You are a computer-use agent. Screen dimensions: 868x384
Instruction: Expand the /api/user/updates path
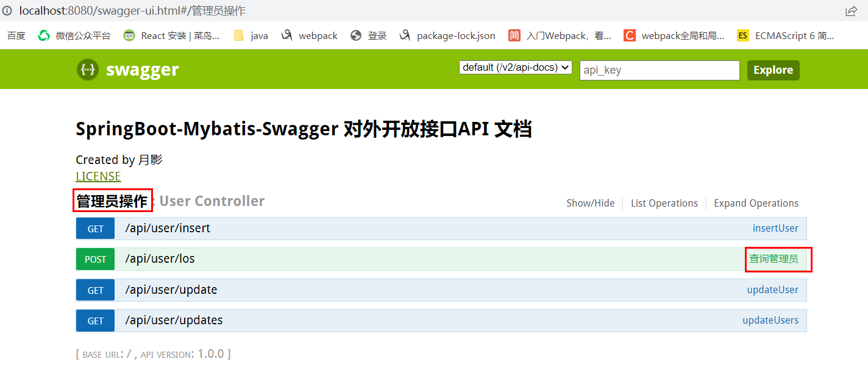pyautogui.click(x=174, y=320)
